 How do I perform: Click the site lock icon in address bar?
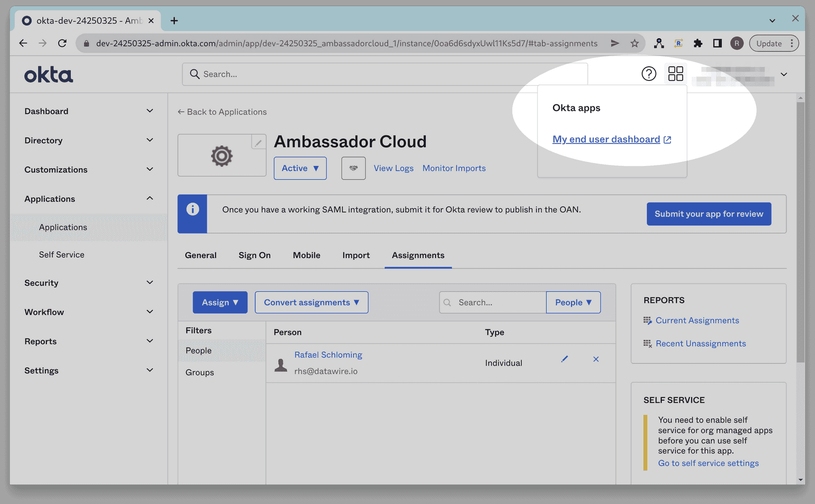pos(87,43)
